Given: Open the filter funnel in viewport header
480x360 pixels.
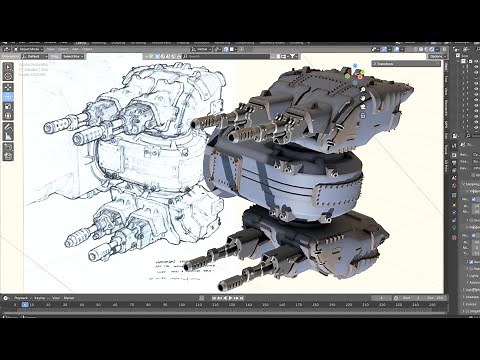Looking at the screenshot, I should pos(292,56).
